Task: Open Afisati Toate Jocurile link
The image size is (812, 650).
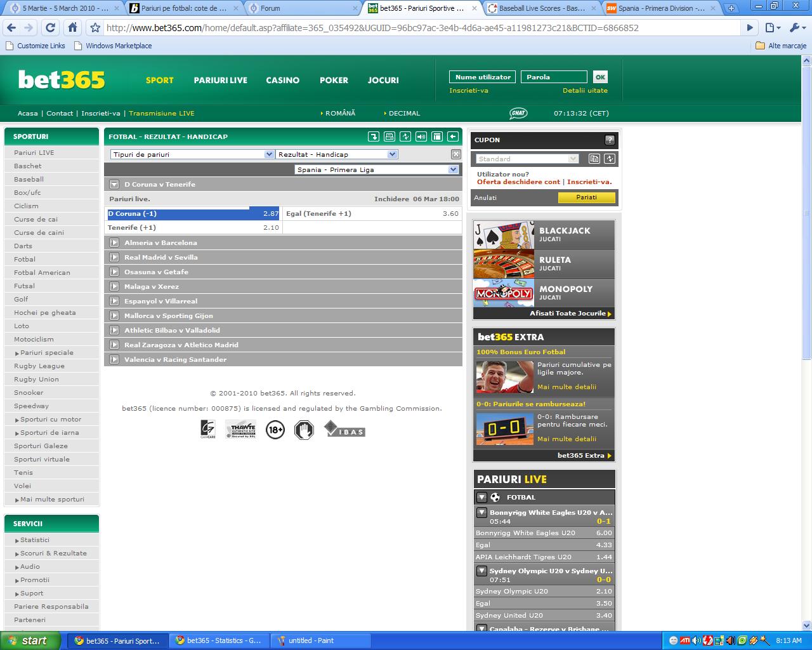Action: [x=570, y=314]
